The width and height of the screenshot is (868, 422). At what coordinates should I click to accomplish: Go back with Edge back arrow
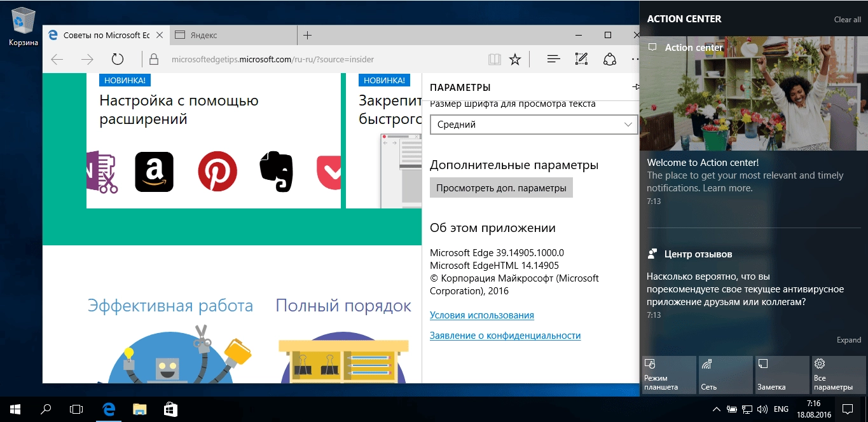[x=57, y=60]
